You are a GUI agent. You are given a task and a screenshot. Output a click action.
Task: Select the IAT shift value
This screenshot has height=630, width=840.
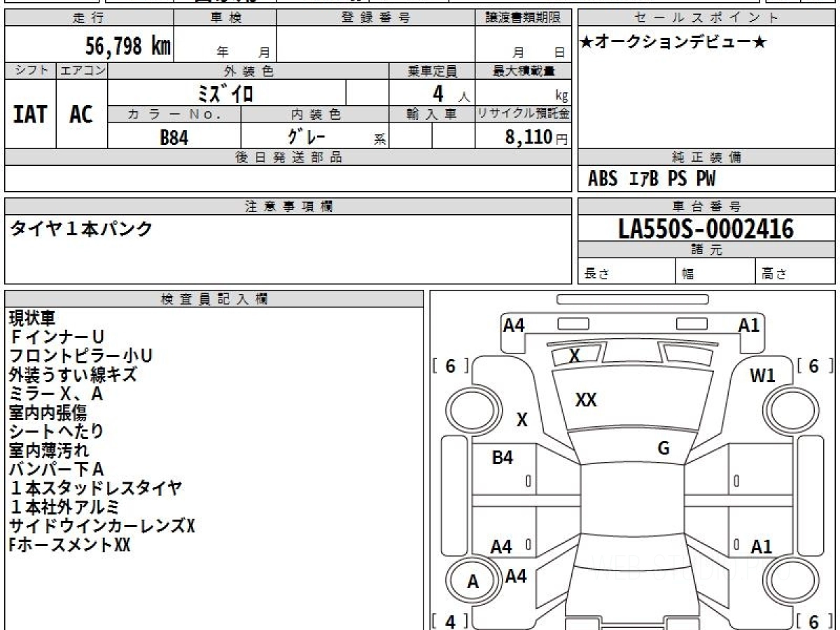point(30,114)
